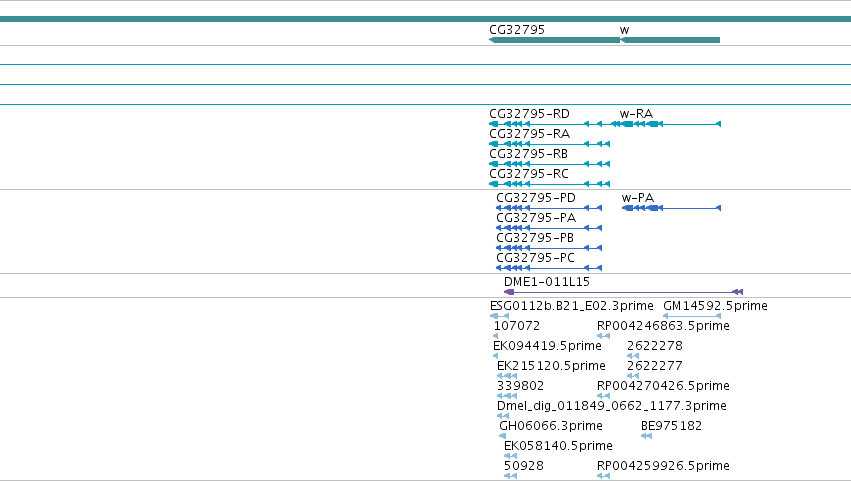Select GM14592.5prime EST label
Screen dimensions: 851x481
pos(715,306)
